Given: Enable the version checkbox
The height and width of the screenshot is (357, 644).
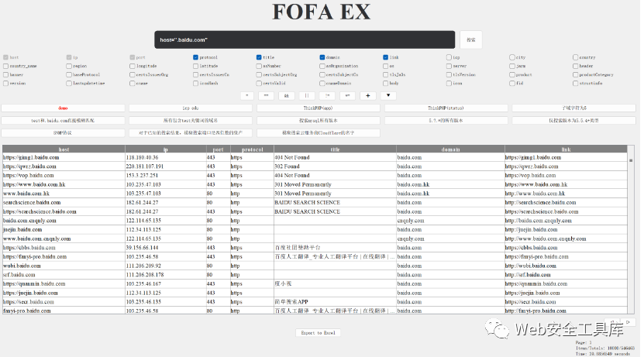Looking at the screenshot, I should 5,84.
